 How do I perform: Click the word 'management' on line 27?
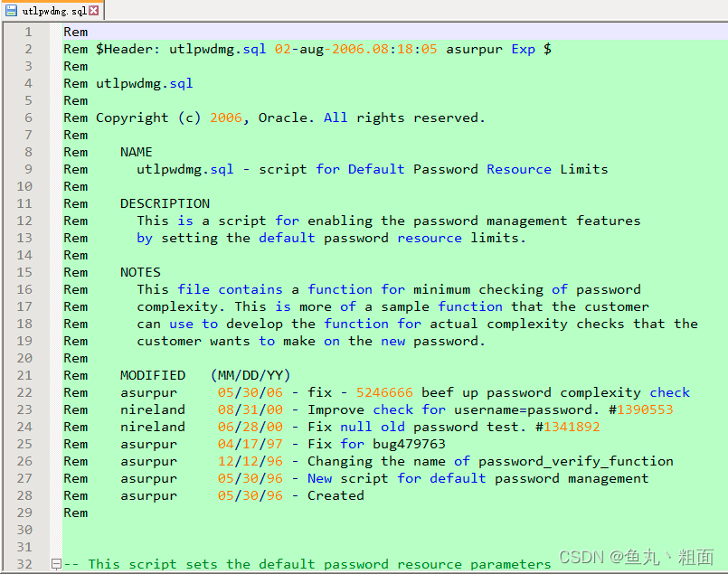609,479
